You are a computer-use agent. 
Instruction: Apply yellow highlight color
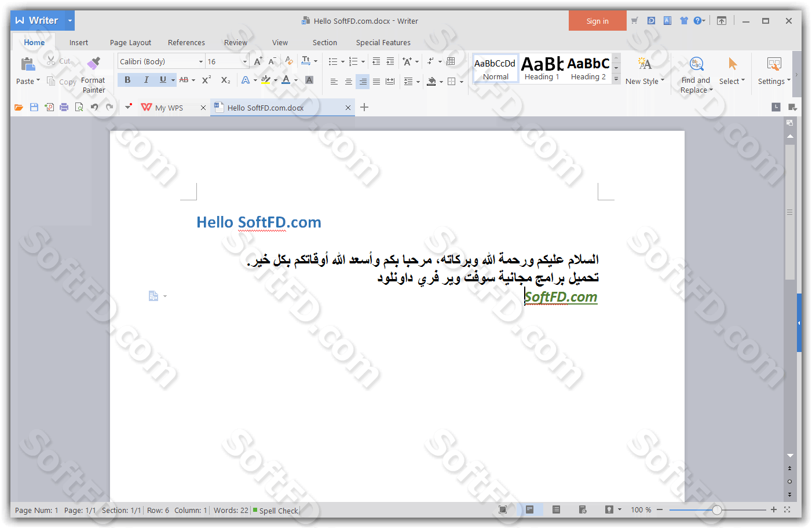pos(266,80)
